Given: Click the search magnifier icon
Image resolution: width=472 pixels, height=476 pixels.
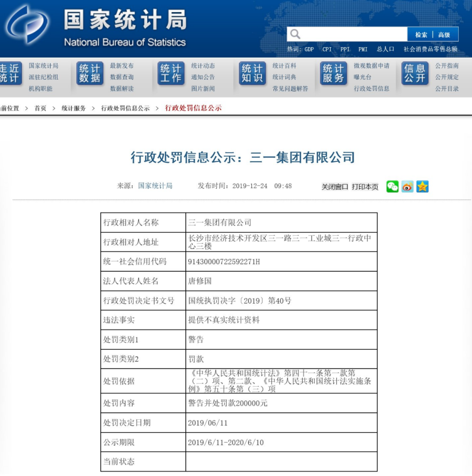Looking at the screenshot, I should point(295,34).
